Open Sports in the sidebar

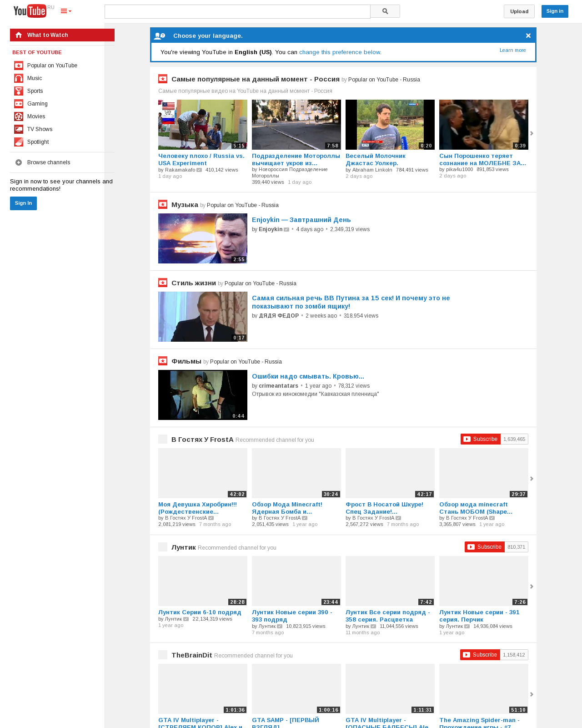[35, 91]
